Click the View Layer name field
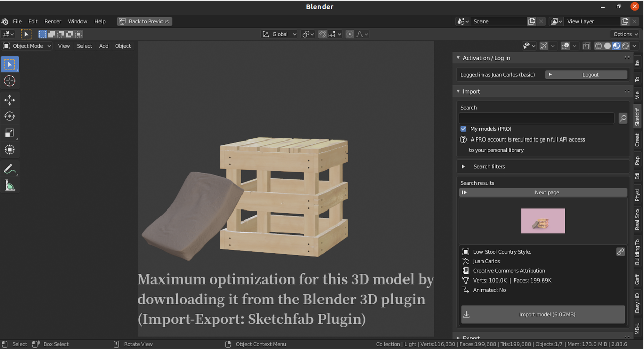 (x=592, y=21)
